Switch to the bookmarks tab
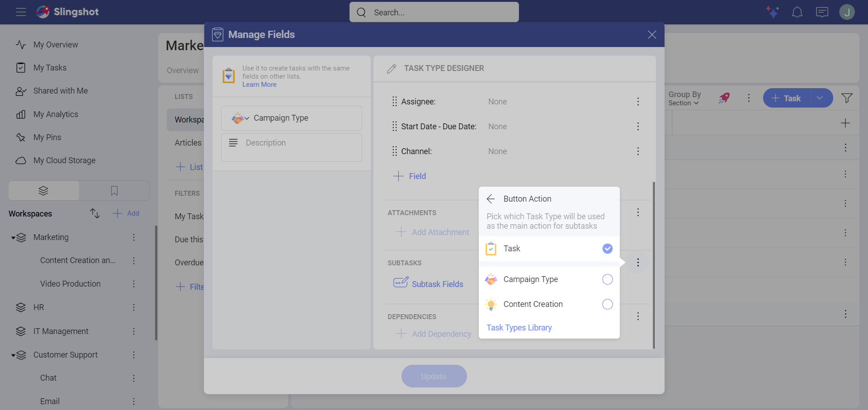The width and height of the screenshot is (868, 410). click(x=114, y=191)
